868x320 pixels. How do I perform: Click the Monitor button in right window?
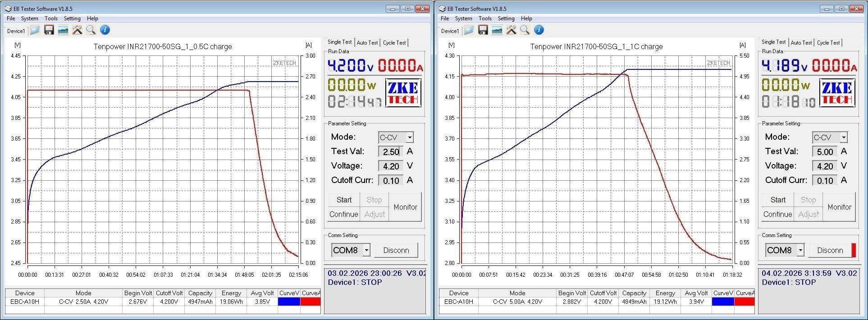tap(839, 207)
